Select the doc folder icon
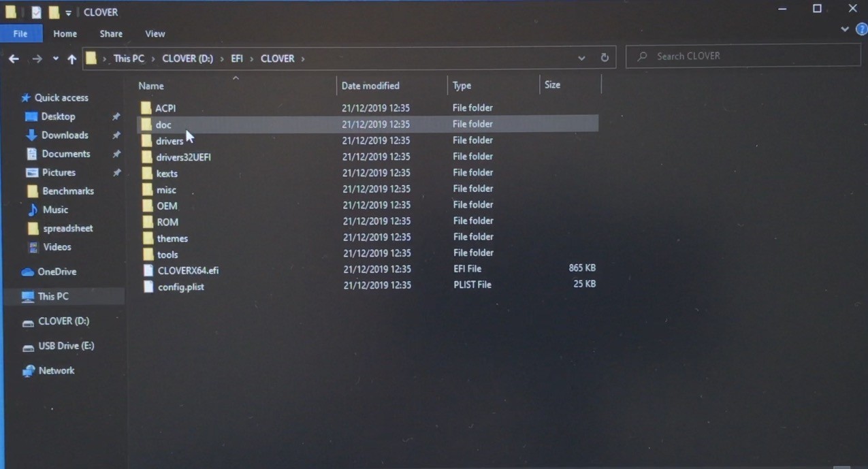The height and width of the screenshot is (469, 868). (x=146, y=125)
